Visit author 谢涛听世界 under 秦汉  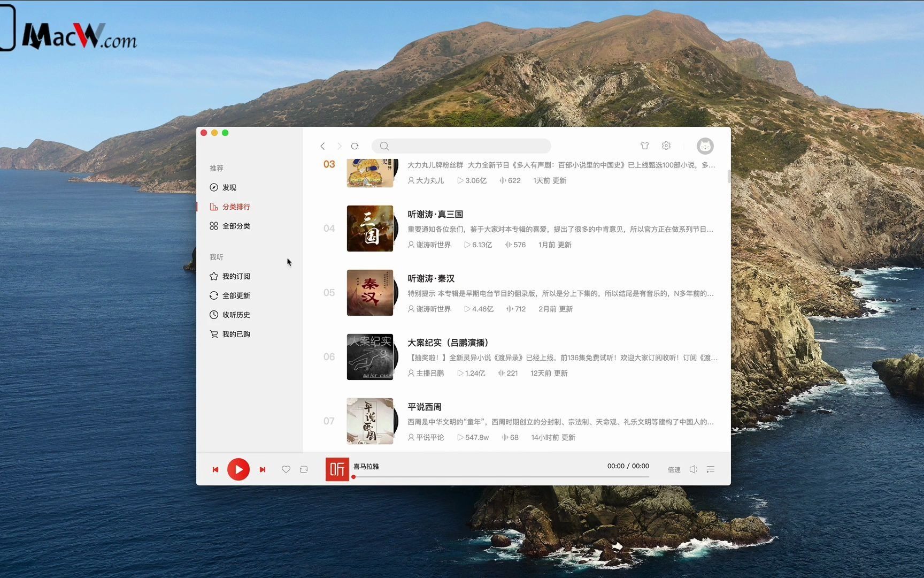tap(429, 309)
